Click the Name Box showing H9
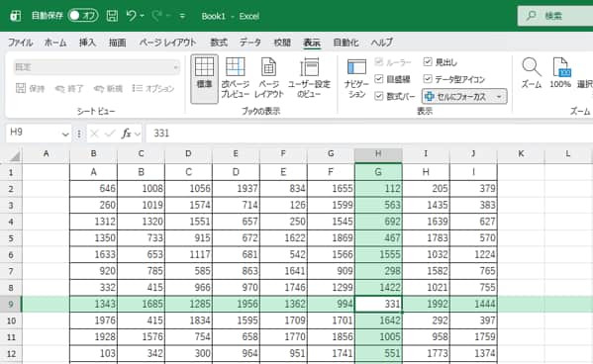This screenshot has width=593, height=364. 34,133
